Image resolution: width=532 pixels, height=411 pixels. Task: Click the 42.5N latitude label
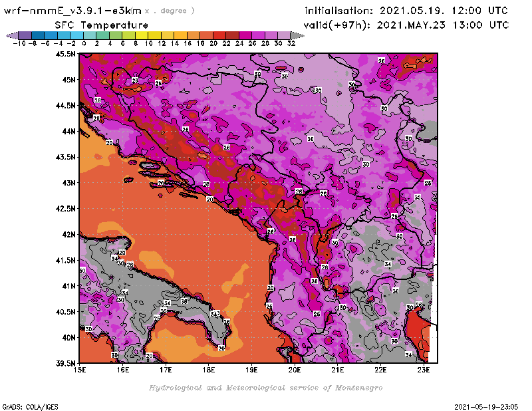point(65,209)
